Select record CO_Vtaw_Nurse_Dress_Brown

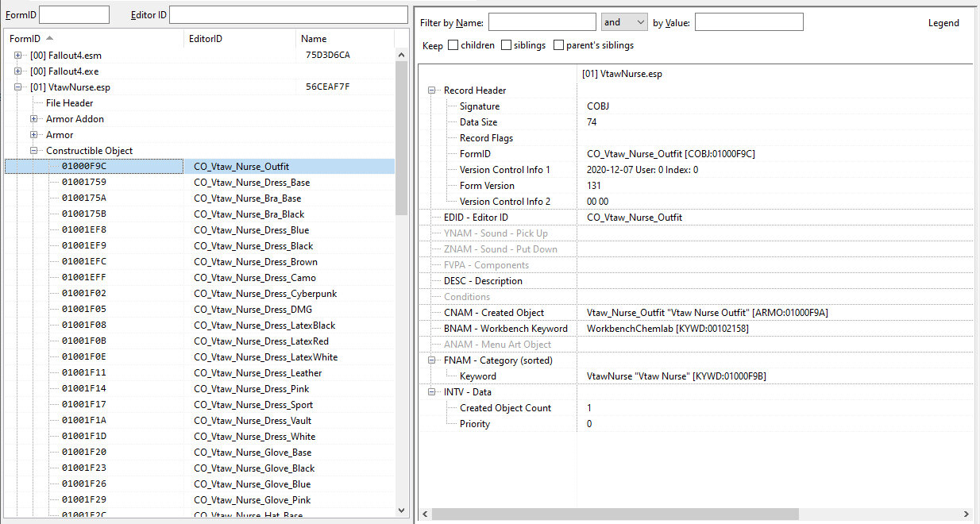pyautogui.click(x=199, y=262)
